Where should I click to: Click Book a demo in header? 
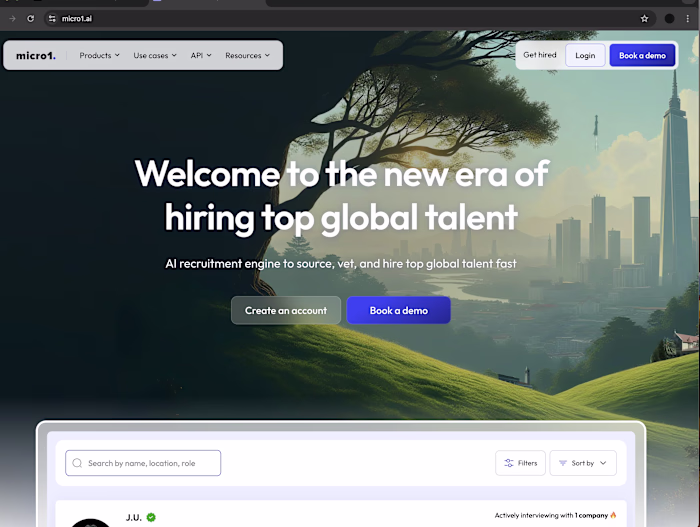(x=642, y=55)
